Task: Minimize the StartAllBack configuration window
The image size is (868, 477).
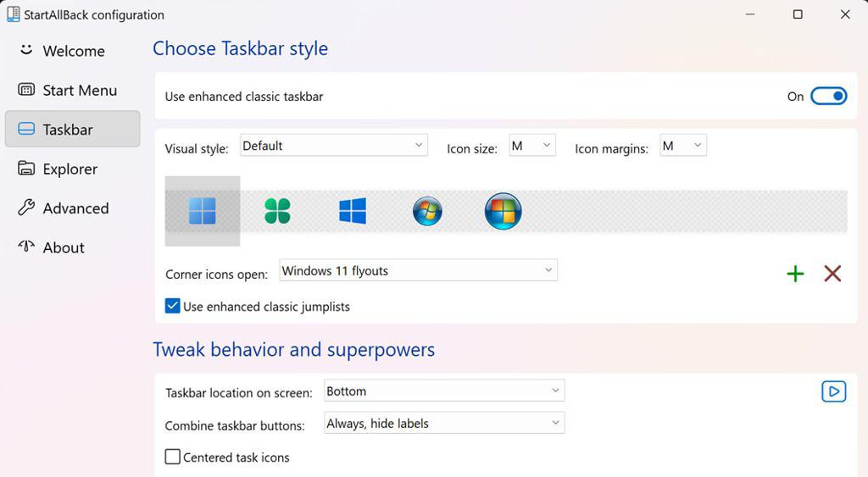Action: pyautogui.click(x=750, y=14)
